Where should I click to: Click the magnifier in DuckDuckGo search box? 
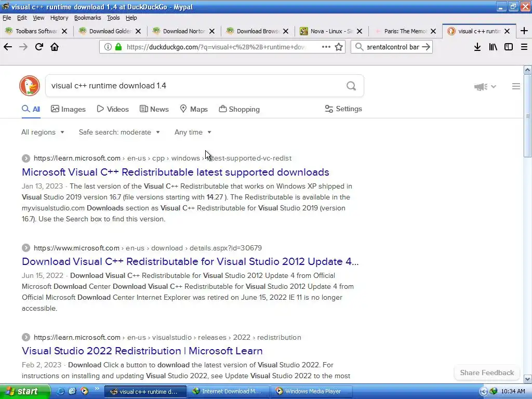coord(351,86)
